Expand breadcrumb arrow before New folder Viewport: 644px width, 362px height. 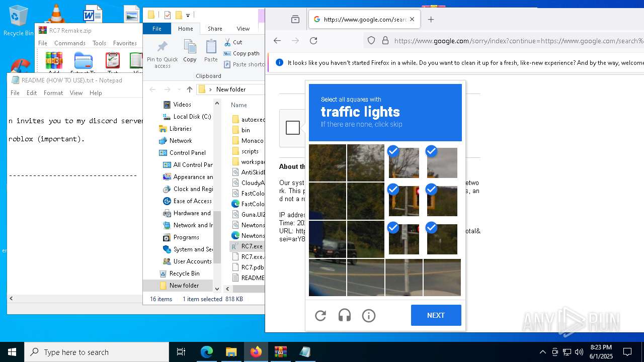point(210,89)
